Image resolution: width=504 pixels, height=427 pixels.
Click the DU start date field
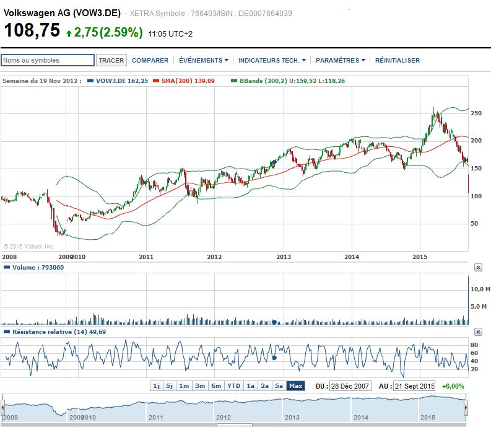tap(350, 386)
